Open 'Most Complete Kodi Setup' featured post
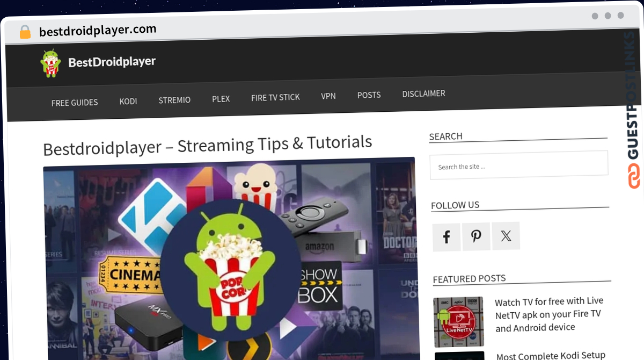Screen dimensions: 644x360 551,355
